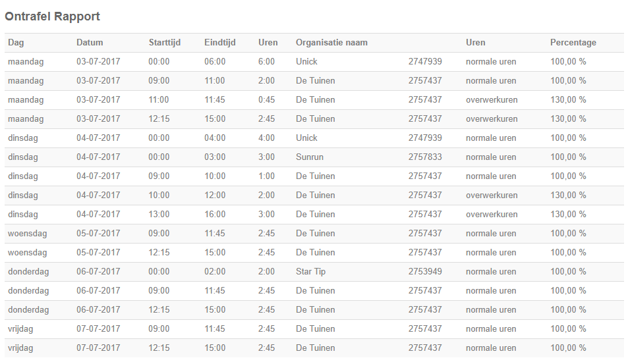This screenshot has width=628, height=364.
Task: Click 2757437 in vrijdag 12:15 row
Action: click(425, 348)
